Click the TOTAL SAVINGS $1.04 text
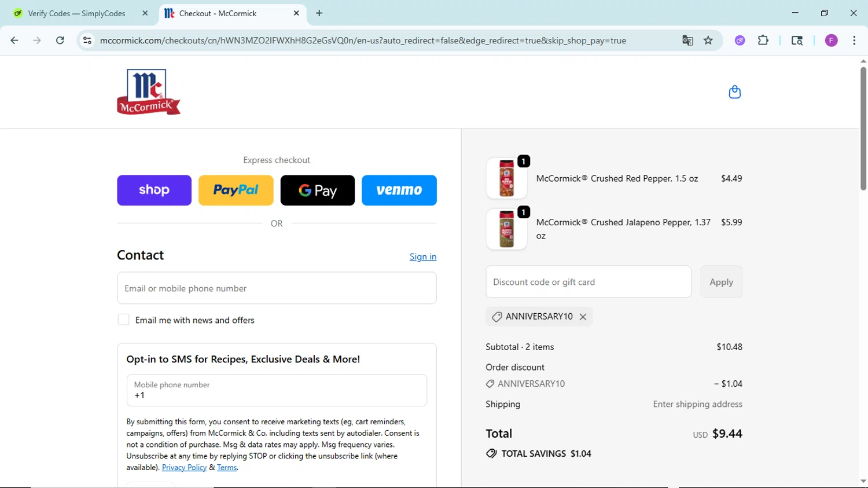868x488 pixels. (546, 454)
